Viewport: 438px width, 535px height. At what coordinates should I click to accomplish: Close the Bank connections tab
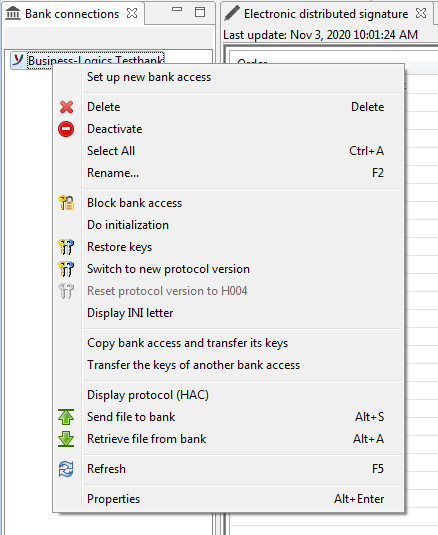pos(132,14)
